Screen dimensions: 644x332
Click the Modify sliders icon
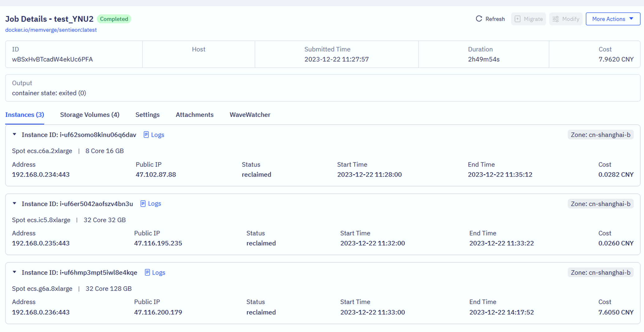[556, 19]
